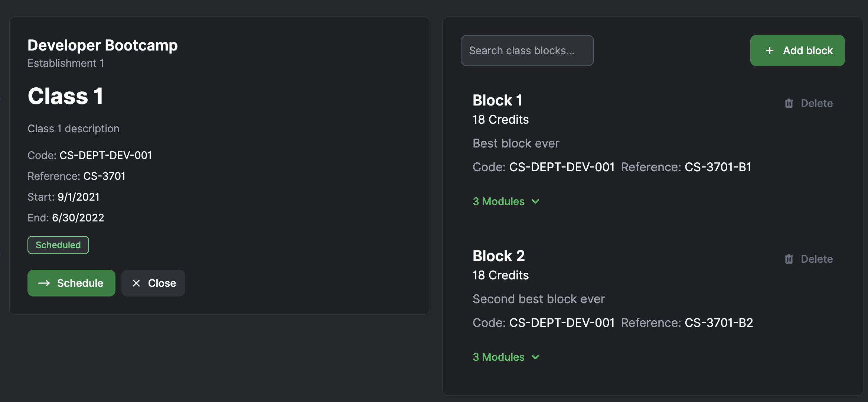This screenshot has height=402, width=868.
Task: Select the Developer Bootcamp heading
Action: click(x=102, y=45)
